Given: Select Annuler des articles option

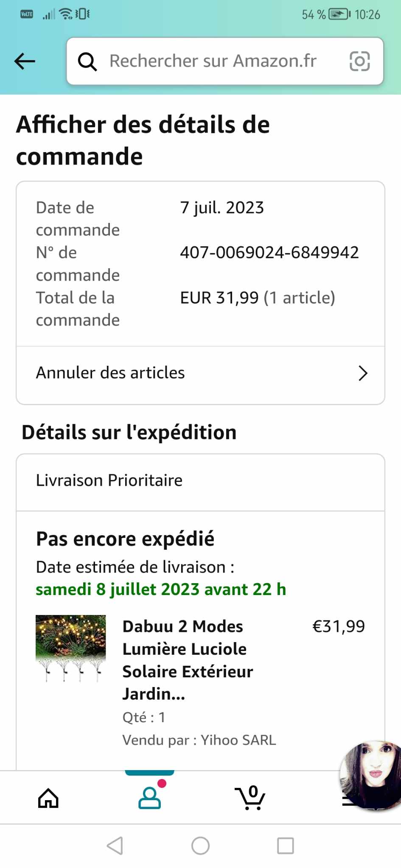Looking at the screenshot, I should coord(110,373).
